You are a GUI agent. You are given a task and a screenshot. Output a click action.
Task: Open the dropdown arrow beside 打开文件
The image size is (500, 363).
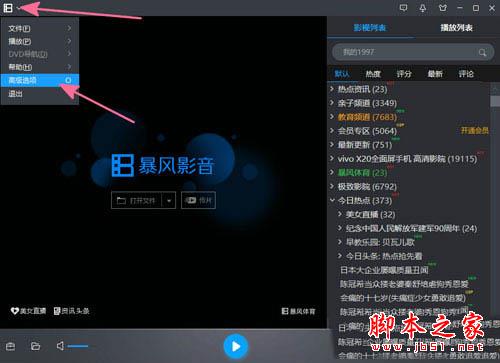(x=169, y=200)
